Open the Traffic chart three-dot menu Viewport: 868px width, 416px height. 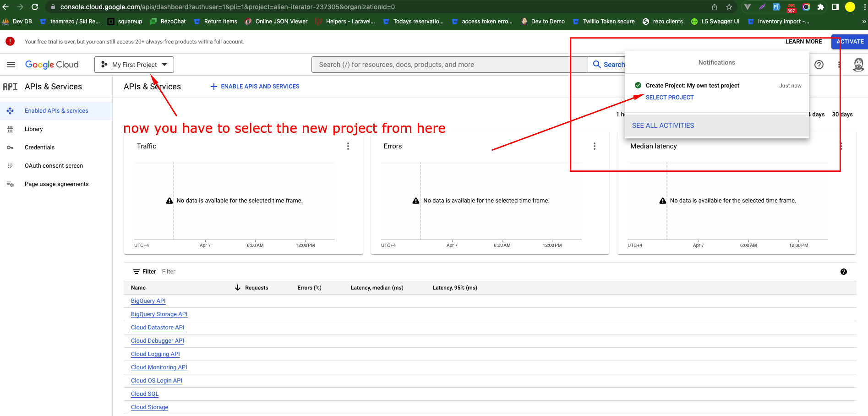(x=348, y=146)
